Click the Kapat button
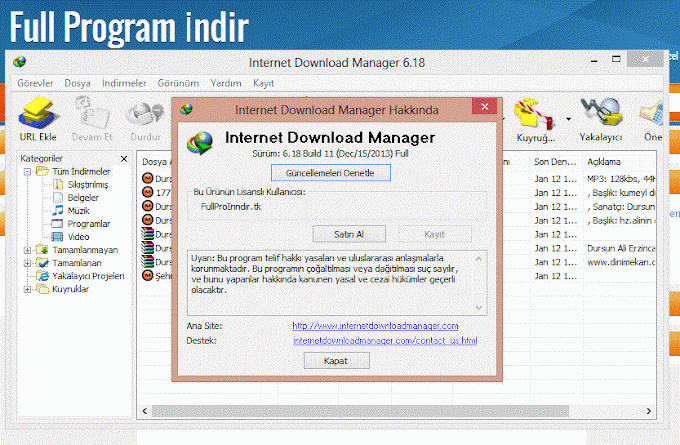 [336, 360]
